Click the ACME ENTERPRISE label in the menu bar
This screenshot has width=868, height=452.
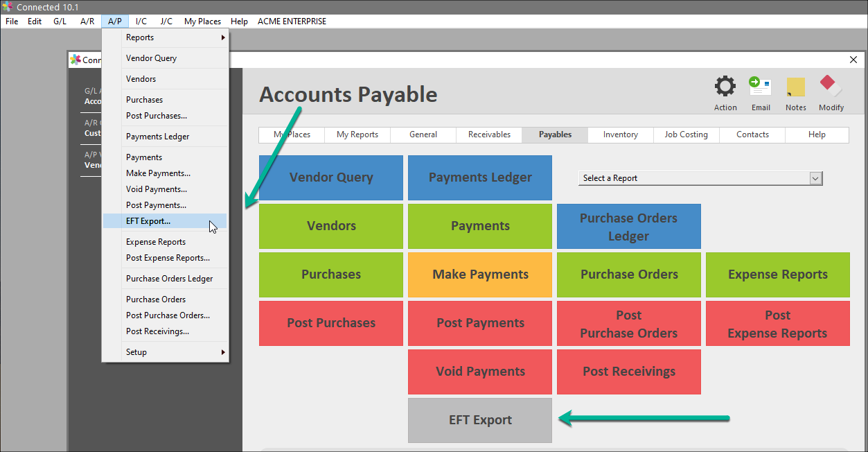point(292,21)
